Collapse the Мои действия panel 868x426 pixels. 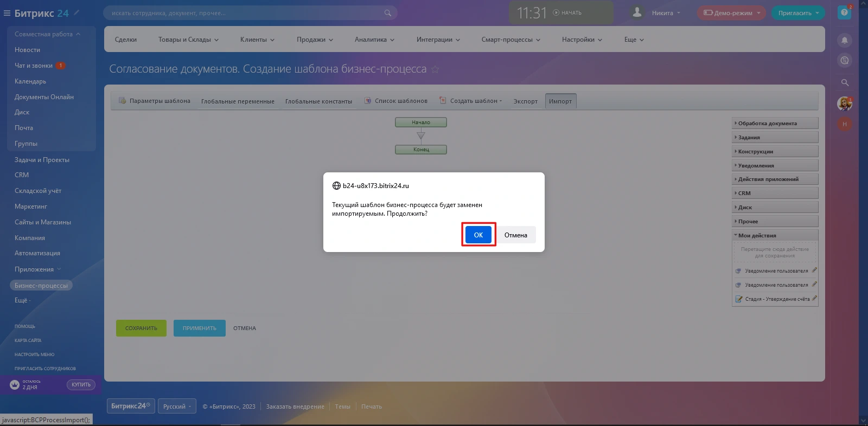757,236
